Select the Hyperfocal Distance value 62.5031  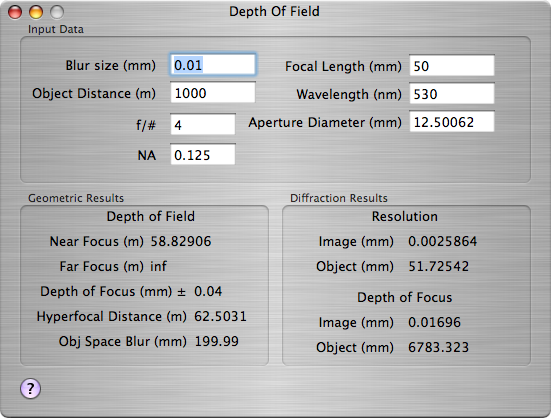[x=220, y=316]
